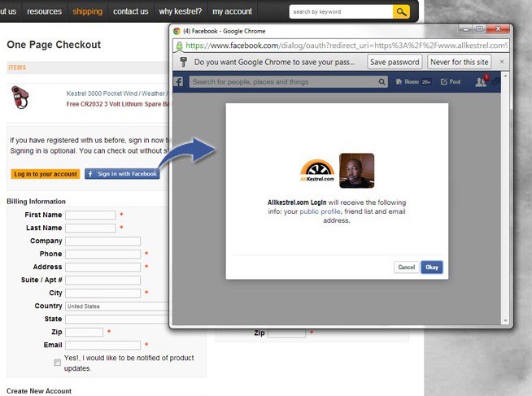Click the Kestrel 3000 product thumbnail

coord(20,98)
